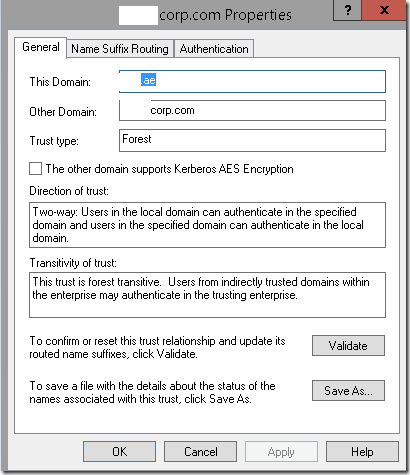This screenshot has height=475, width=410.
Task: Switch to the General tab
Action: [x=41, y=47]
